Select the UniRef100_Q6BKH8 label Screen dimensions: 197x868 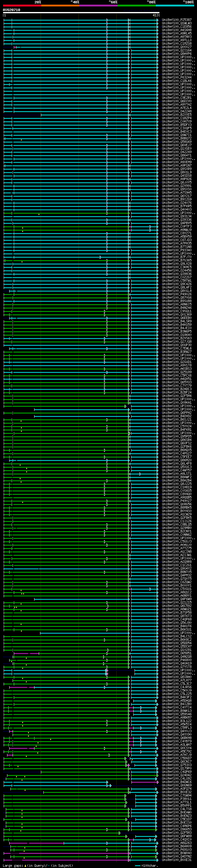[x=177, y=737]
